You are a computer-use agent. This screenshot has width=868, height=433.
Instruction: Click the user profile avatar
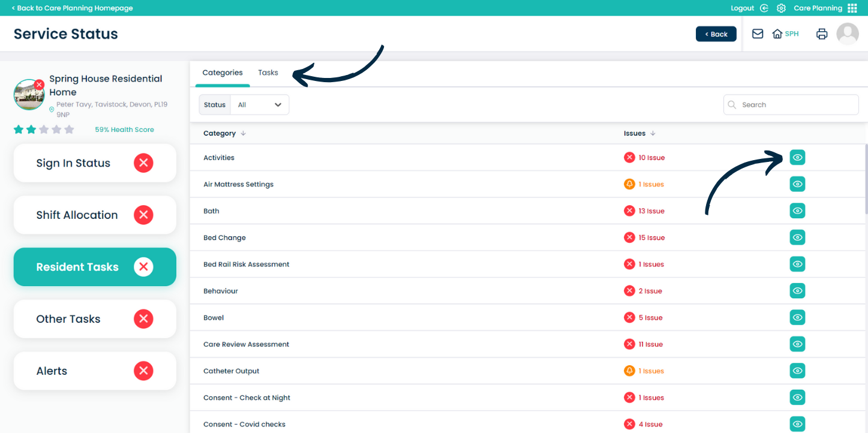click(848, 34)
